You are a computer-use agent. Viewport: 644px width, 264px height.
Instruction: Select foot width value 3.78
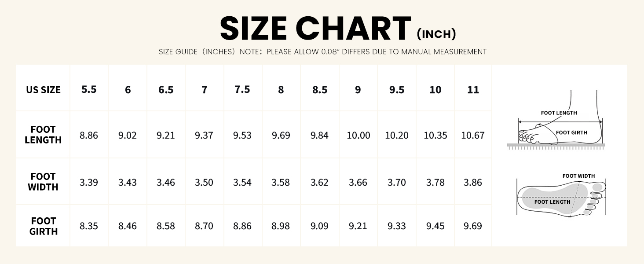click(435, 182)
